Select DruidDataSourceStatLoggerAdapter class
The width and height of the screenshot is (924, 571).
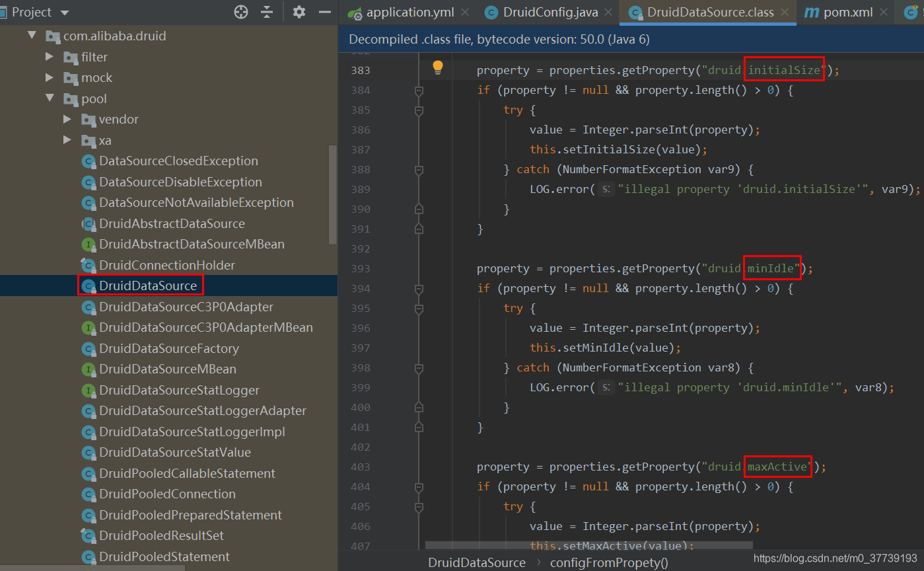tap(203, 410)
